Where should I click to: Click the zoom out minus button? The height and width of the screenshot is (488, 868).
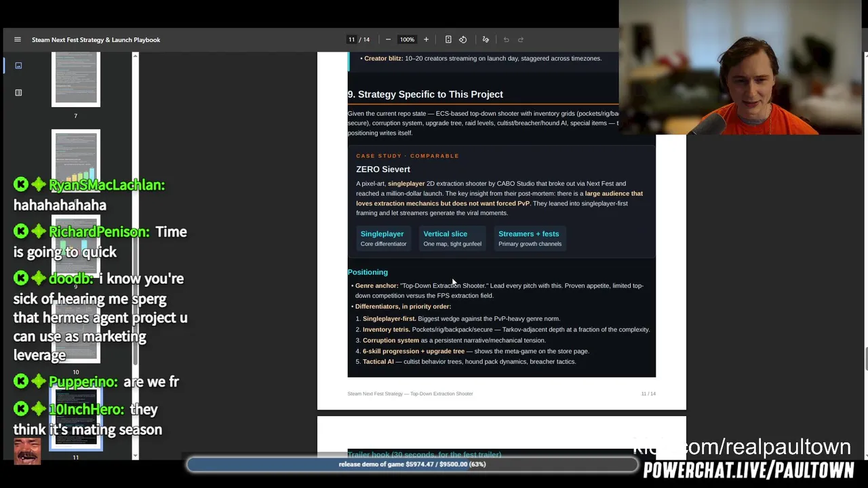(x=388, y=39)
